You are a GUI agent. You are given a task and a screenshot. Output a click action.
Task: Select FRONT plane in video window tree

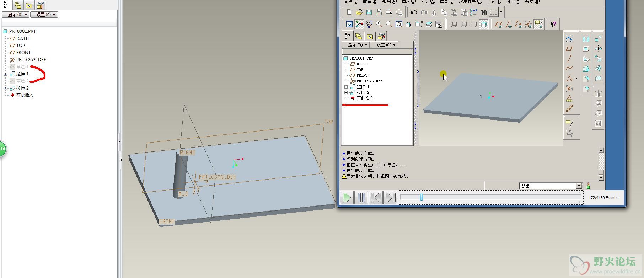tap(362, 75)
